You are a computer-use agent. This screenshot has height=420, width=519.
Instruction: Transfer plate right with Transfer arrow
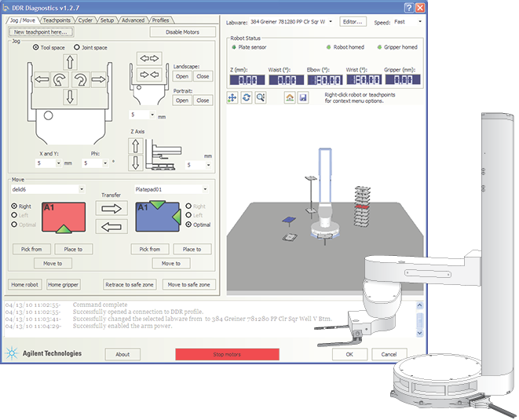point(111,209)
